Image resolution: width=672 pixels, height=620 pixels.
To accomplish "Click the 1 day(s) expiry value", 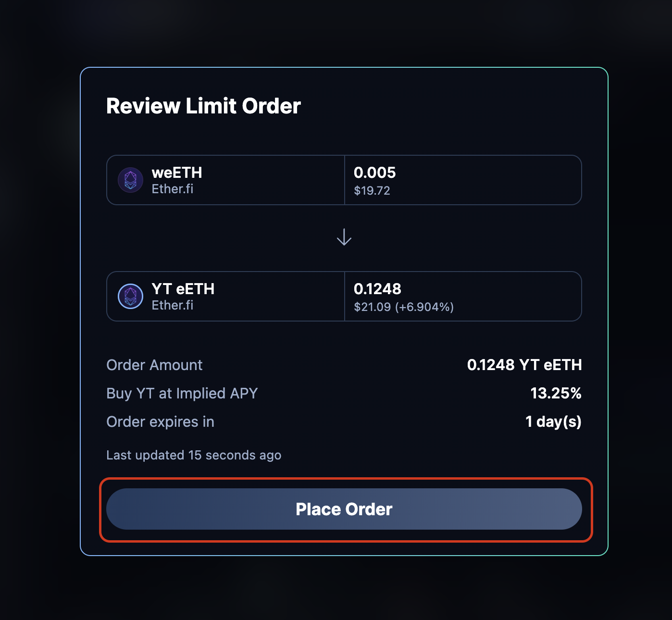I will point(553,422).
